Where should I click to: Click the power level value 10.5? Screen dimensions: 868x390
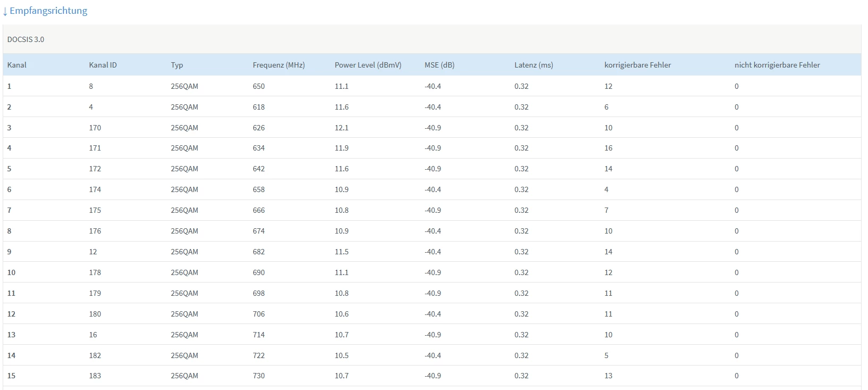(341, 355)
